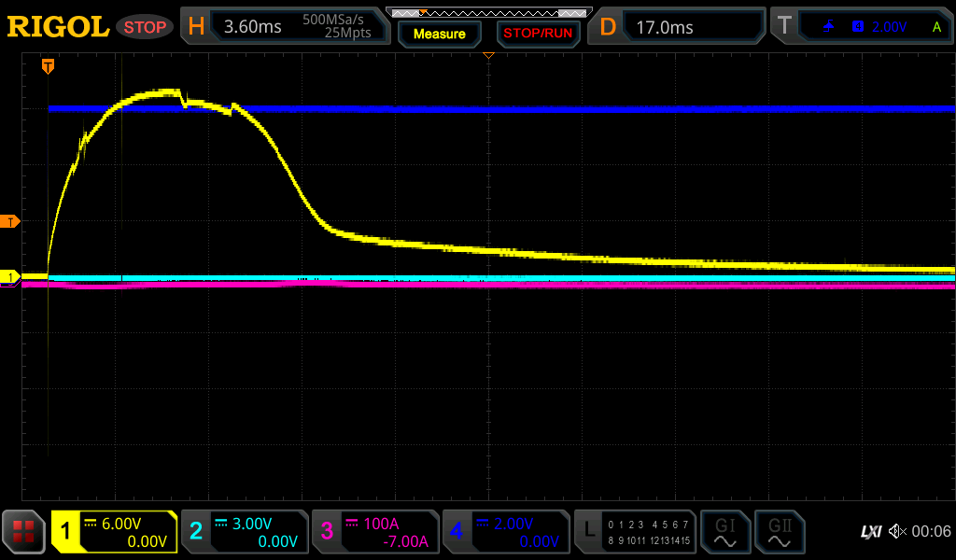Toggle channel 3 with 100A scale
The width and height of the screenshot is (956, 560).
[x=375, y=532]
